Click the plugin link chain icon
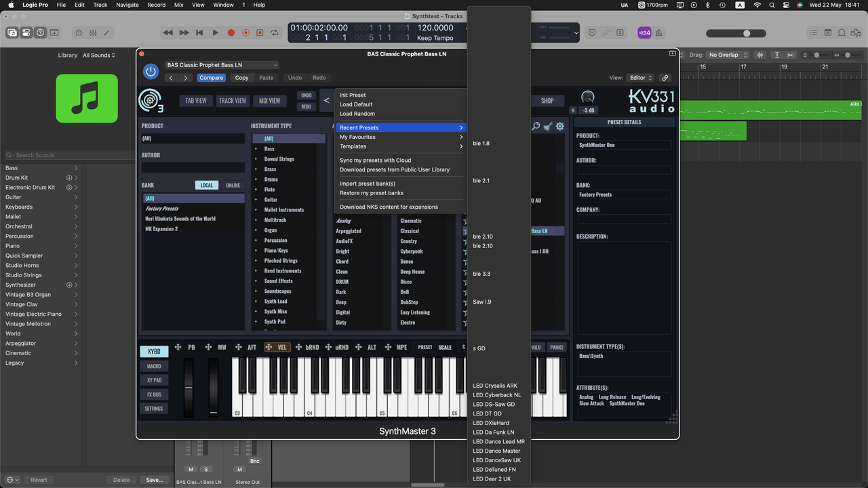Viewport: 868px width, 488px height. tap(665, 78)
